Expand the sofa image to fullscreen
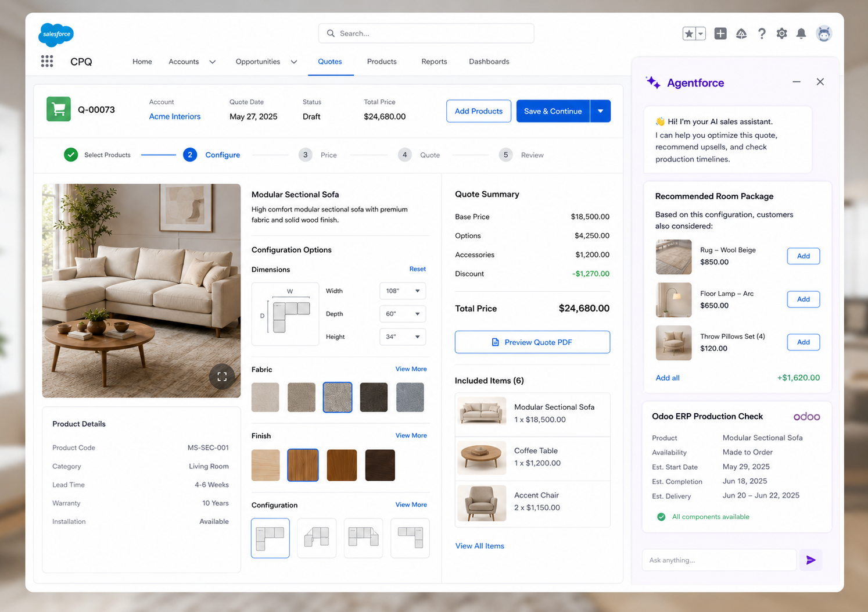Viewport: 868px width, 612px height. [x=222, y=377]
